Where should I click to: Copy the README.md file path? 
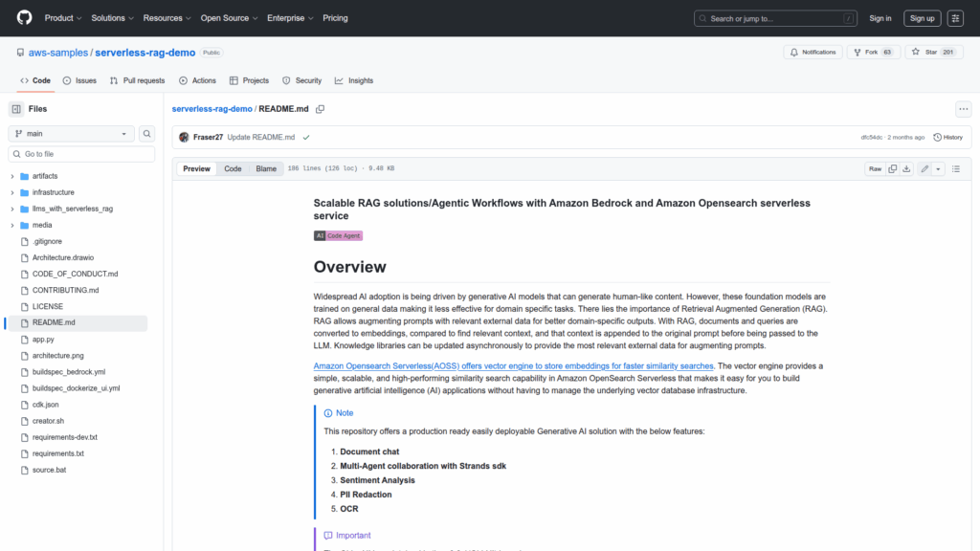pyautogui.click(x=320, y=109)
